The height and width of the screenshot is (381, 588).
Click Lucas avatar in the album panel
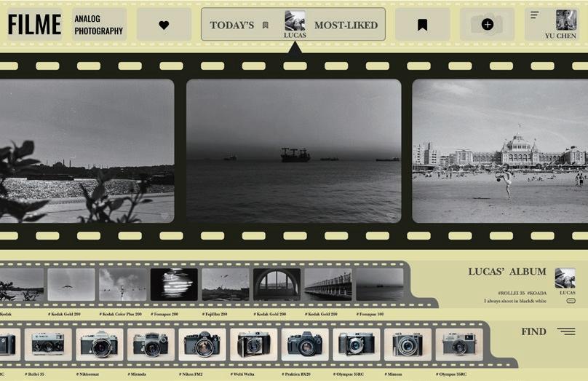(565, 278)
